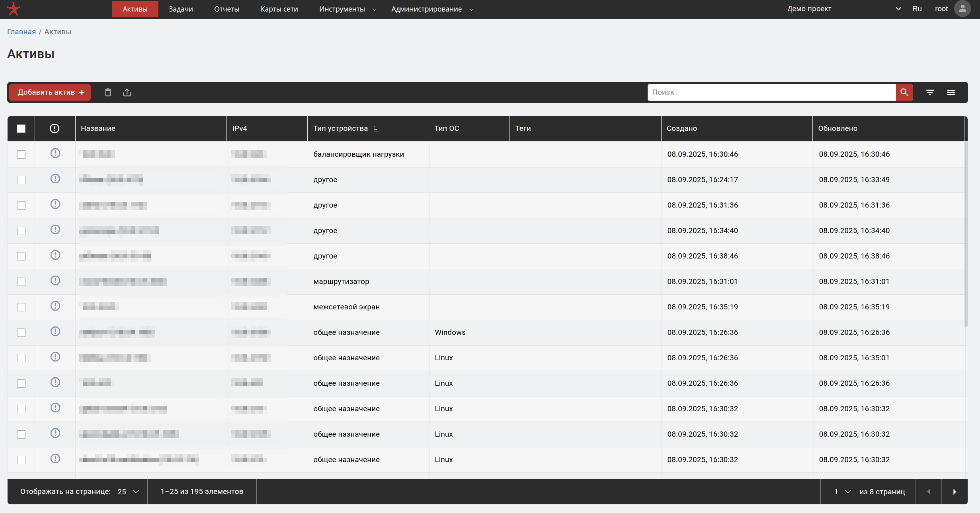Go to the next page arrow
980x513 pixels.
[x=955, y=492]
